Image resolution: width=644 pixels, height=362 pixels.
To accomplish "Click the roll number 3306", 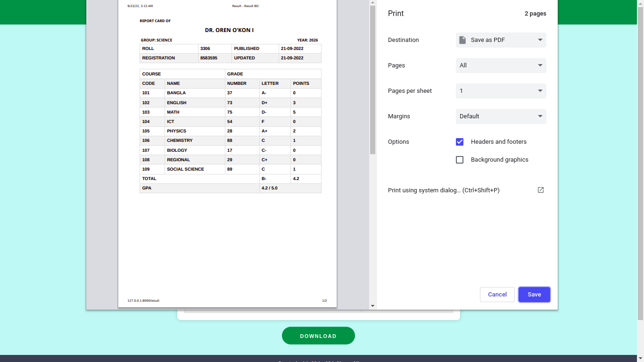I will [205, 49].
